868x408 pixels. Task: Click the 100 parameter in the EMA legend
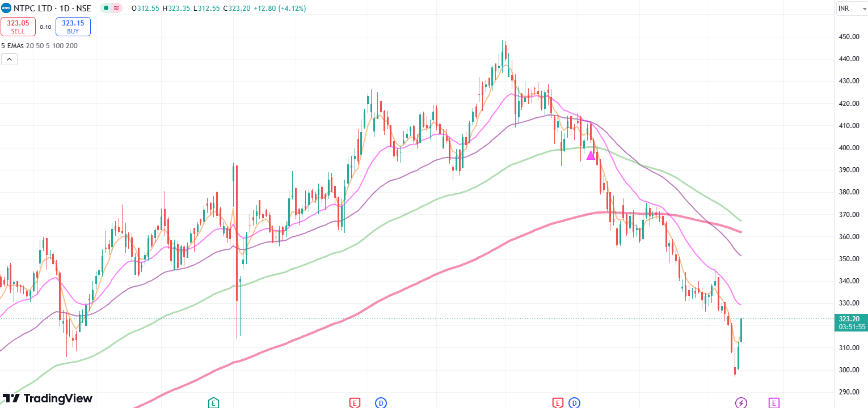pyautogui.click(x=57, y=46)
